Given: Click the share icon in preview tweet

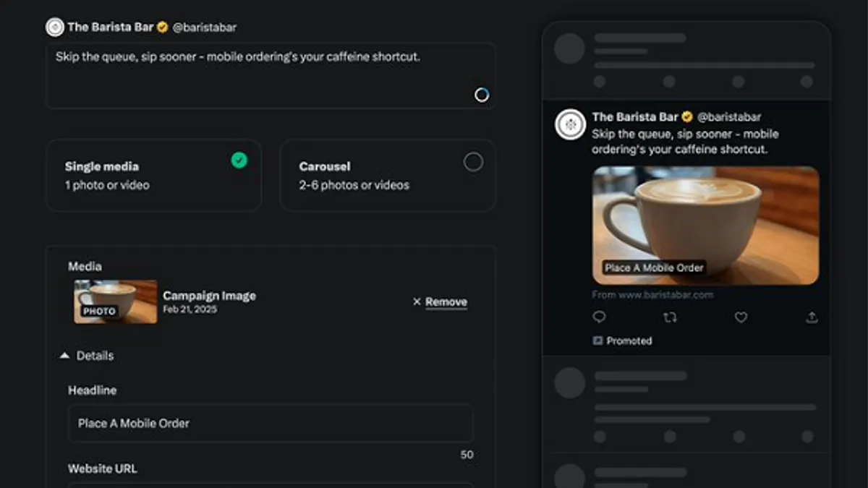Looking at the screenshot, I should coord(812,317).
